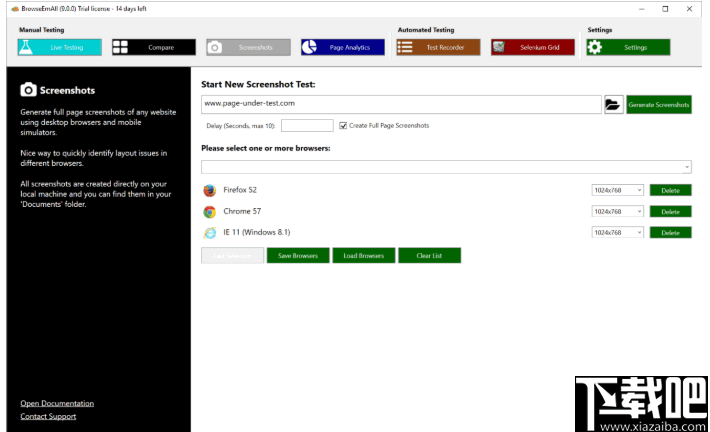Viewport: 710px width, 432px height.
Task: Expand the browser selection dropdown
Action: pyautogui.click(x=687, y=167)
